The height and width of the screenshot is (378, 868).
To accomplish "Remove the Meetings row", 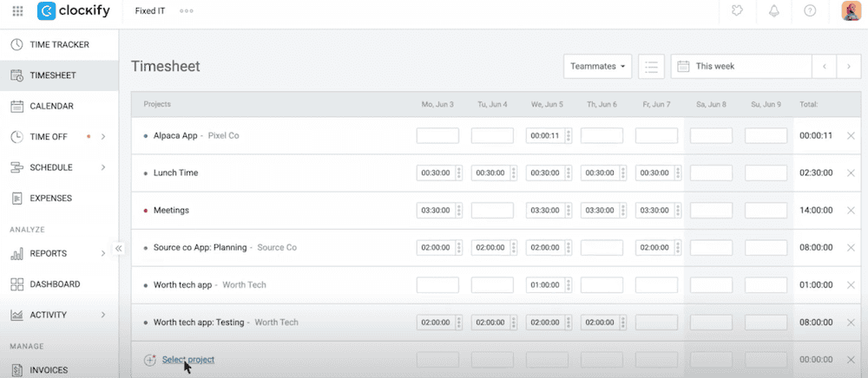I will (851, 211).
